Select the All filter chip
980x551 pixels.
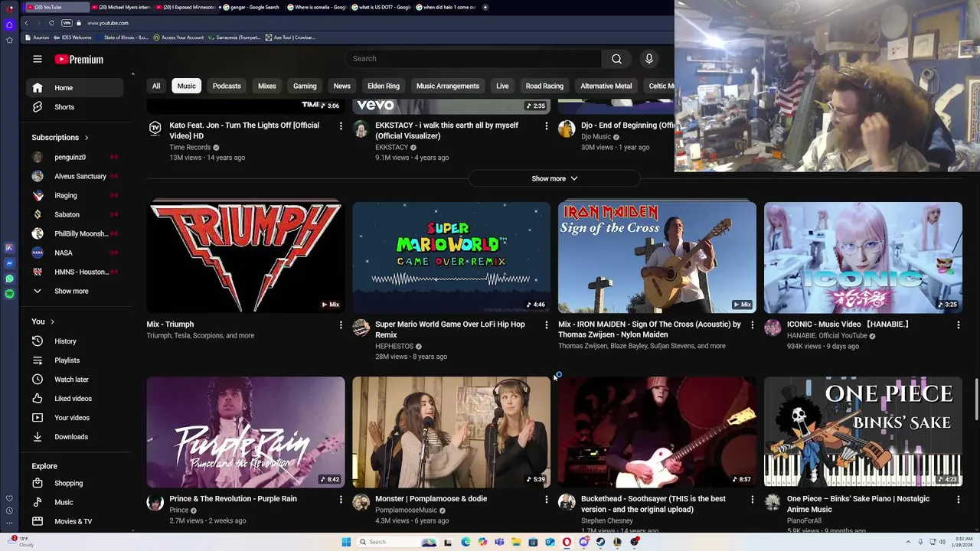(x=156, y=86)
